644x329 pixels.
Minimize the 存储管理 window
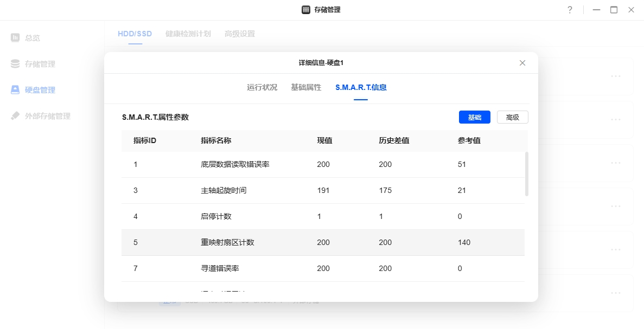point(596,10)
